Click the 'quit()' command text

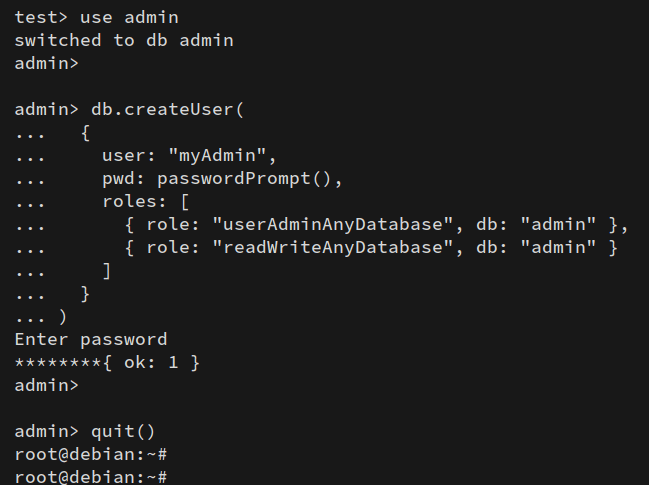point(124,432)
